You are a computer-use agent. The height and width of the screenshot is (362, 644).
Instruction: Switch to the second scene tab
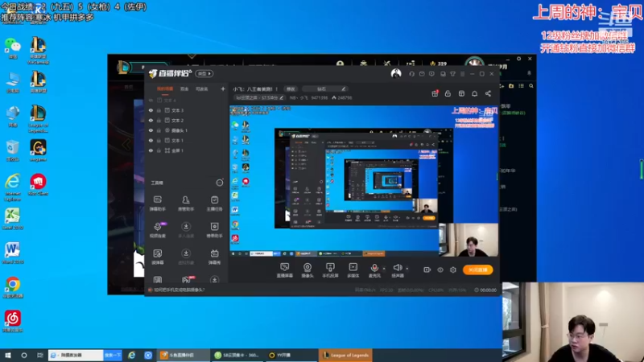coord(184,88)
